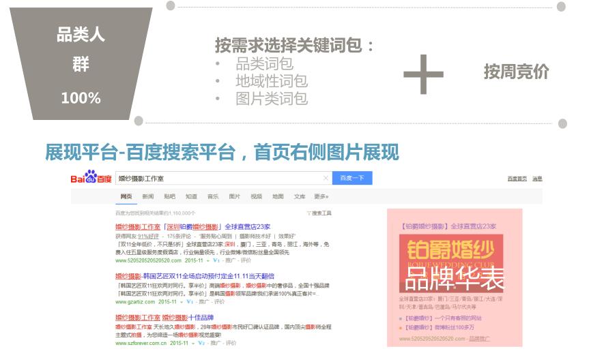604x364 pixels.
Task: Open result 韩国艺匠双11全场启动预付定金
Action: 195,276
